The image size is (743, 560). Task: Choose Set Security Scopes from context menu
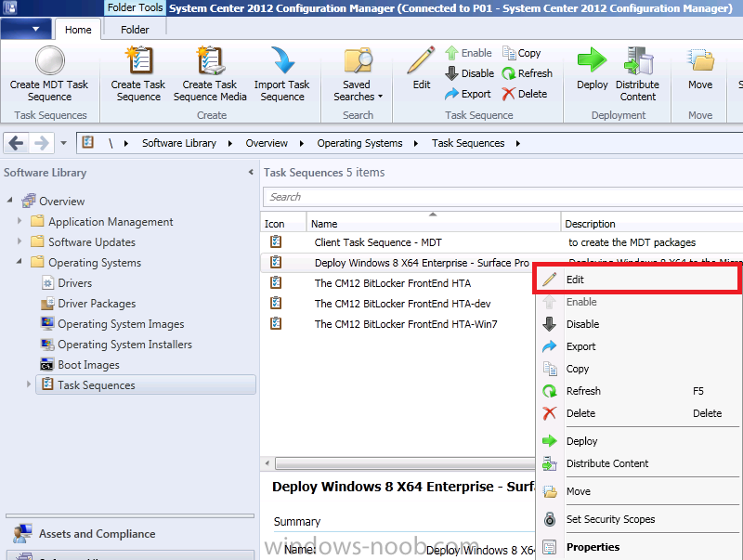pyautogui.click(x=638, y=519)
